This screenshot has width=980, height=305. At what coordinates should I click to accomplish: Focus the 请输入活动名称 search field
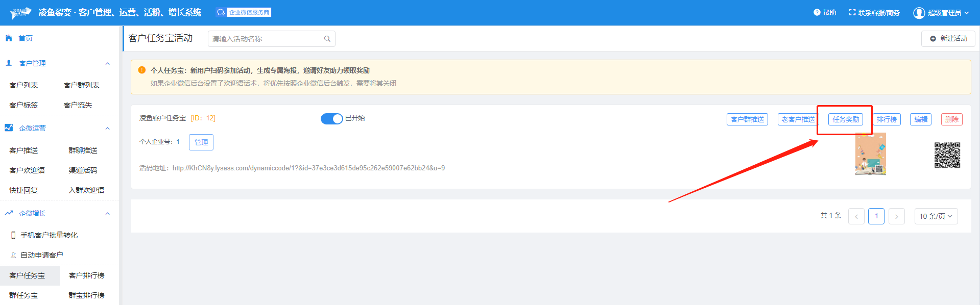266,39
